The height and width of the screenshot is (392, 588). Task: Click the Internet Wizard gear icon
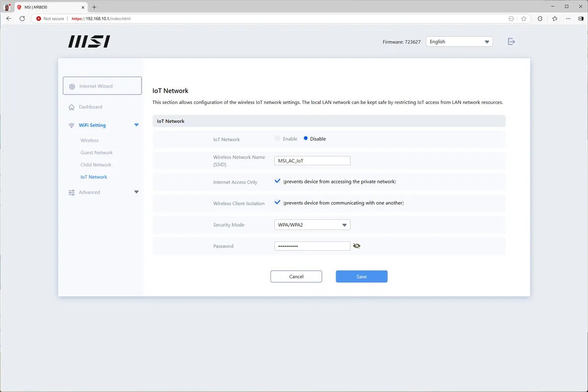(x=72, y=86)
